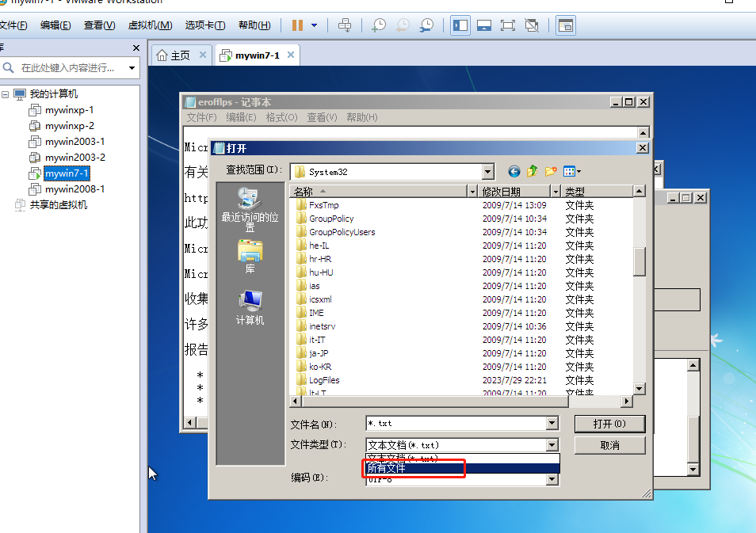The height and width of the screenshot is (533, 756).
Task: Click file list scroll right arrow
Action: pos(626,401)
